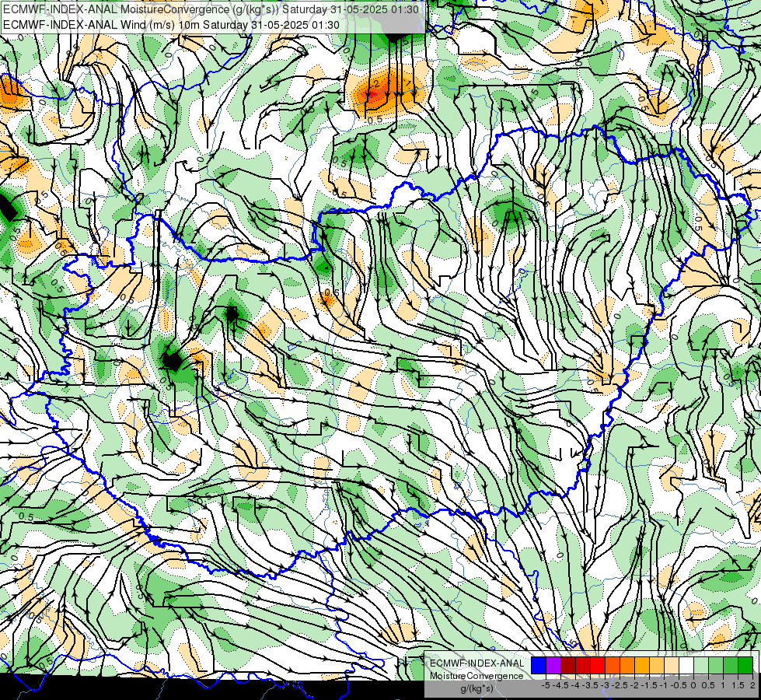Click the darkest green swatch between 1.5 and 2
The height and width of the screenshot is (700, 761).
click(745, 666)
